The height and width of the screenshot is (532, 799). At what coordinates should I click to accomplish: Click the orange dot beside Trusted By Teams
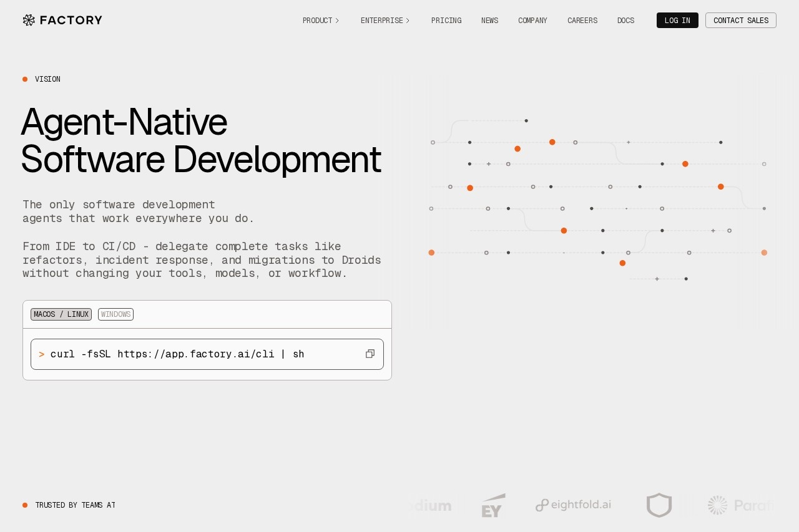[25, 505]
